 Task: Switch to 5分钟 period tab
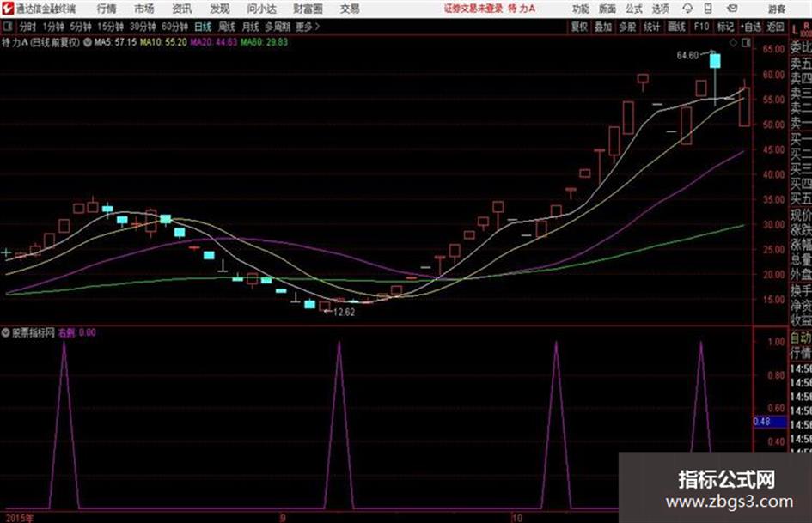80,27
